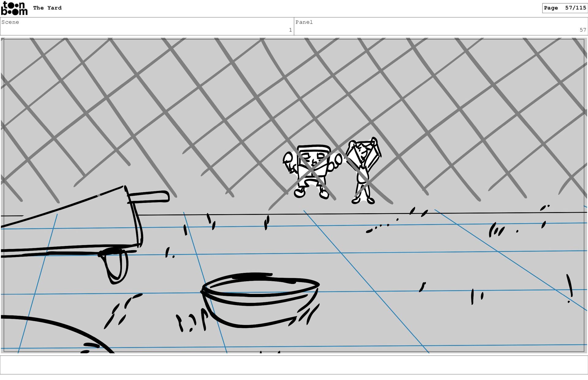Click the empty notes box below the panel
The height and width of the screenshot is (380, 588).
[x=294, y=365]
